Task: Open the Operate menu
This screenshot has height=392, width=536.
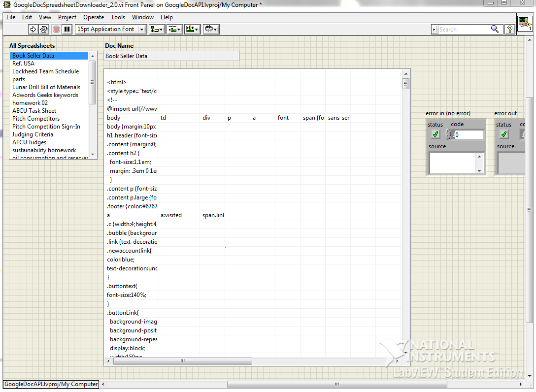Action: (93, 17)
